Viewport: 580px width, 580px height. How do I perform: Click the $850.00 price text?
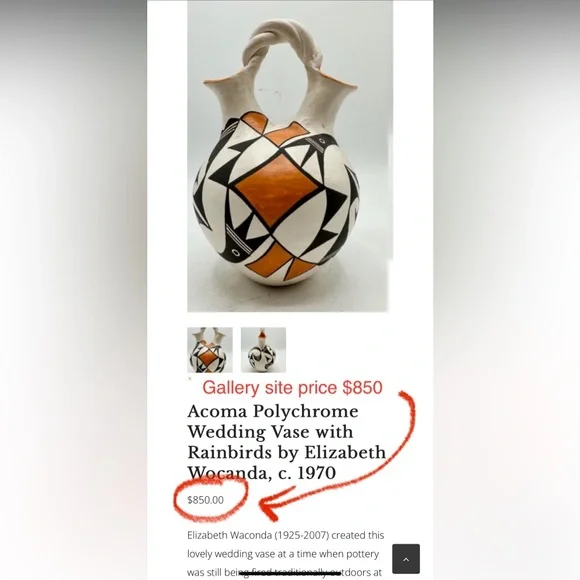click(205, 500)
